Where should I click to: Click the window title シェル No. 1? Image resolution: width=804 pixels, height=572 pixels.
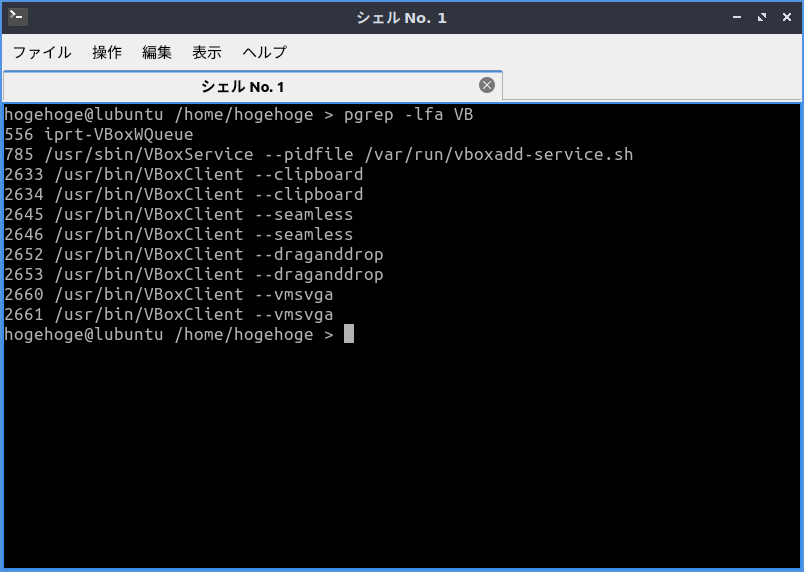click(x=401, y=18)
